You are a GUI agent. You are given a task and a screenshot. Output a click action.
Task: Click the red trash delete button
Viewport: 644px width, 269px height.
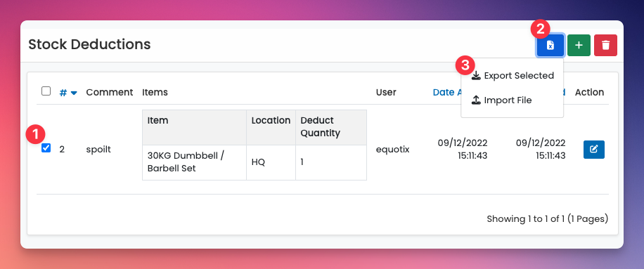point(605,45)
